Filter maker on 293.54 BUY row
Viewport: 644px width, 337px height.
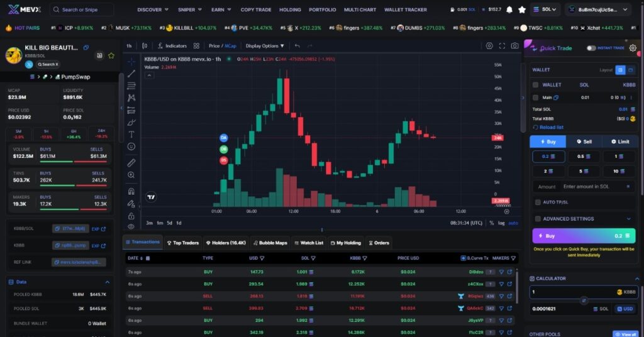tap(501, 284)
